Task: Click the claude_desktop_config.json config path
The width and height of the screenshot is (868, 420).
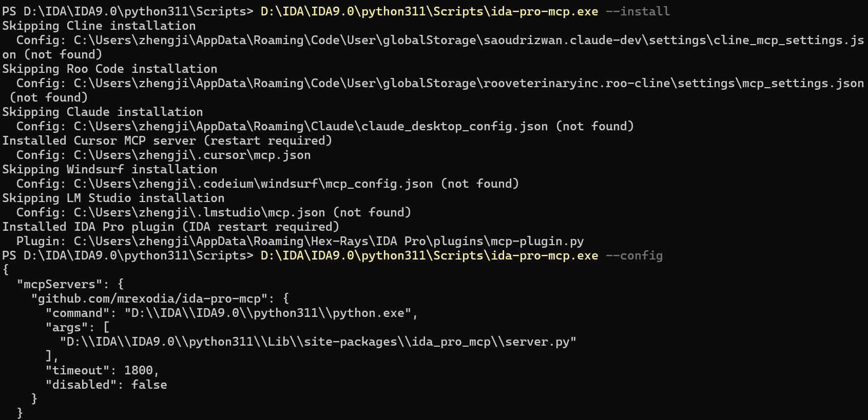Action: [x=311, y=126]
